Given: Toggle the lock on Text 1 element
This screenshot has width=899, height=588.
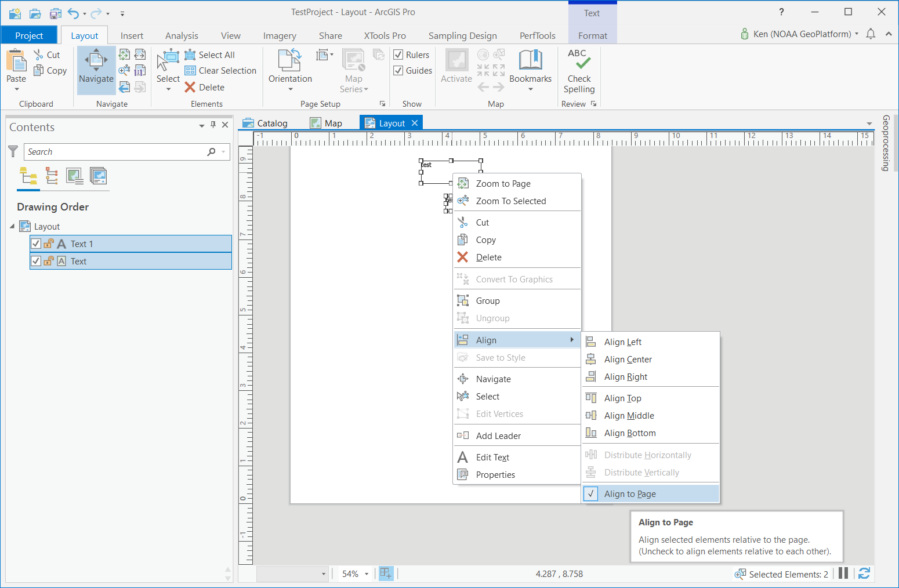Looking at the screenshot, I should (x=49, y=244).
